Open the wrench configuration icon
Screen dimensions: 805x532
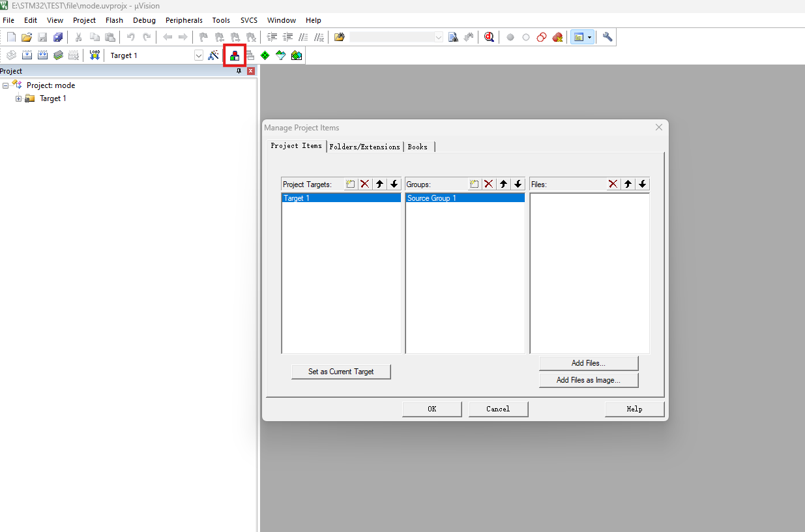coord(607,37)
